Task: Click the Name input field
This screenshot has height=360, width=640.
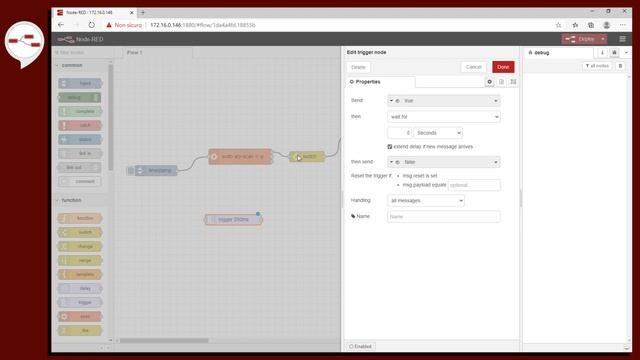Action: [x=444, y=217]
